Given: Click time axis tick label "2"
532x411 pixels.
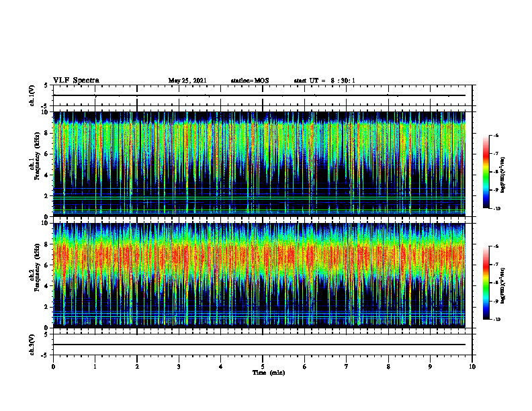Looking at the screenshot, I should (x=137, y=367).
